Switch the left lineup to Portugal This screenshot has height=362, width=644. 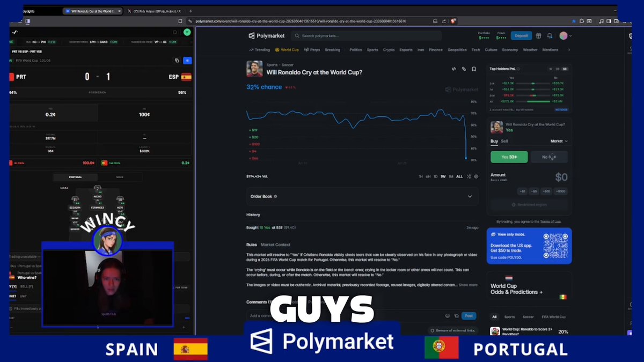point(75,177)
